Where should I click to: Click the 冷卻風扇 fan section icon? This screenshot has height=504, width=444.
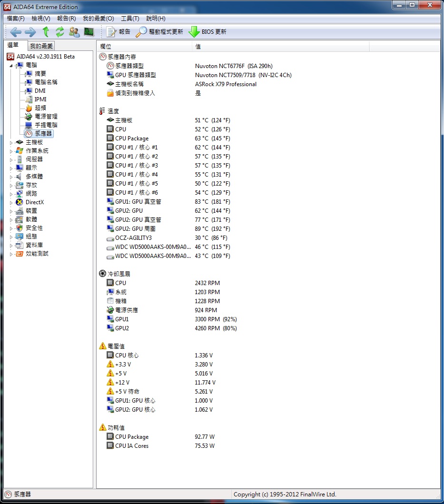point(103,274)
